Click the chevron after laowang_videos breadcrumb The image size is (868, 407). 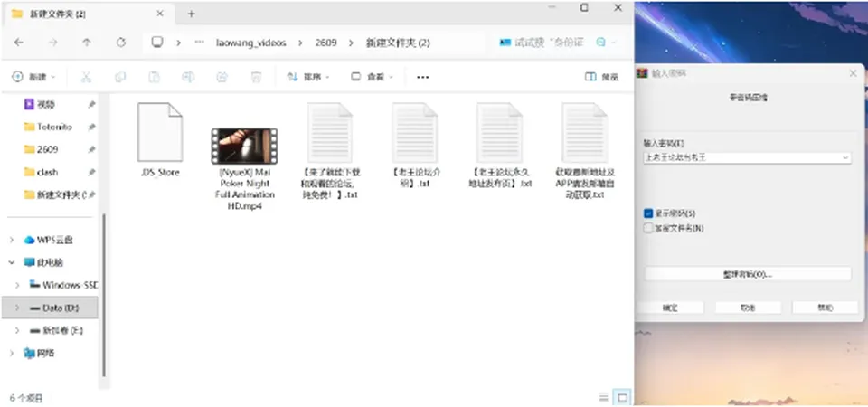[300, 43]
